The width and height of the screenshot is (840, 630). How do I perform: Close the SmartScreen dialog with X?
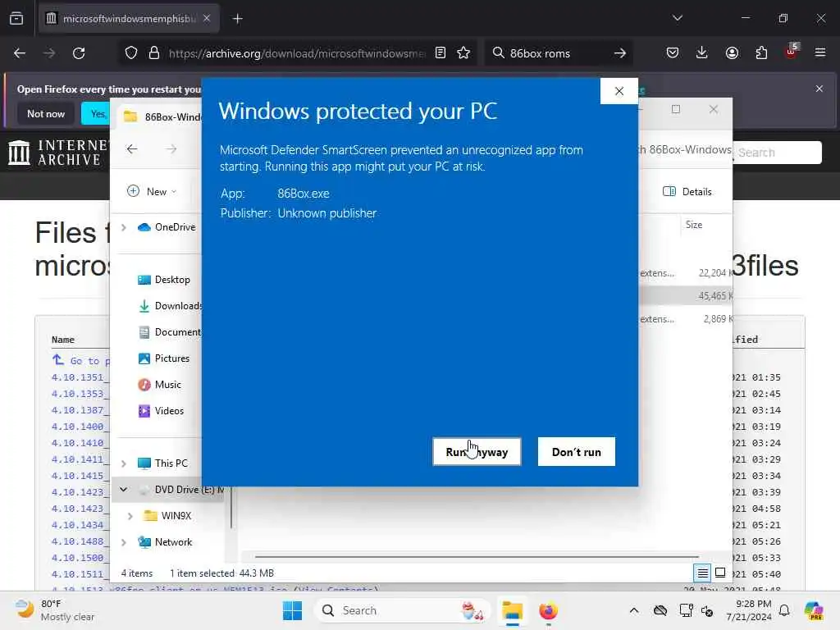pos(619,91)
